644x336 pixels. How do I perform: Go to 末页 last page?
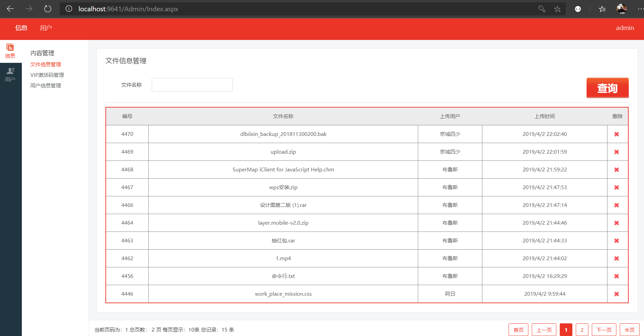pos(630,330)
